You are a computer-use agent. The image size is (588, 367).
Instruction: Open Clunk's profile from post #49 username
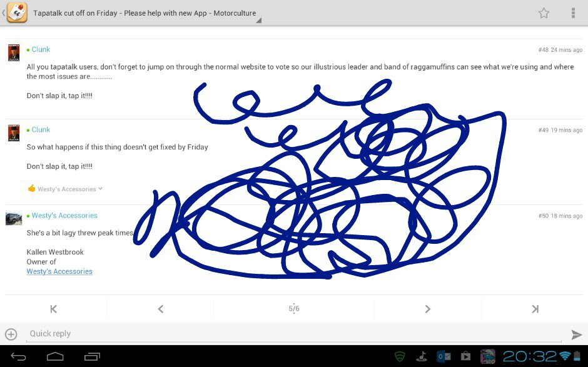41,129
